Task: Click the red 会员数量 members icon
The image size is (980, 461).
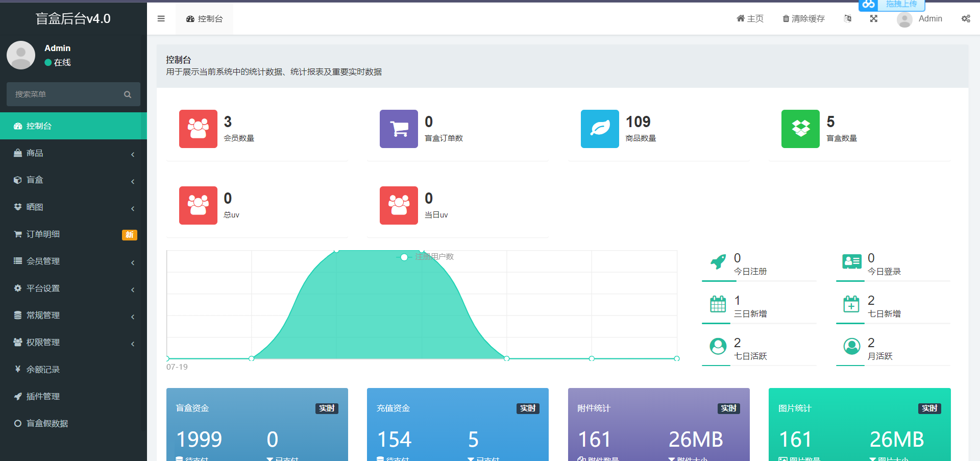Action: (198, 129)
